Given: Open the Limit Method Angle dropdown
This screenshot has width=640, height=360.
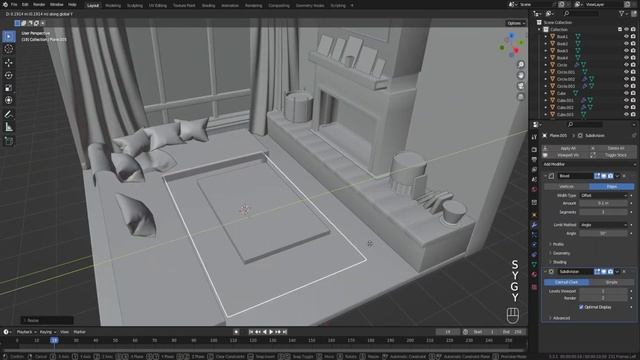Looking at the screenshot, I should click(603, 225).
